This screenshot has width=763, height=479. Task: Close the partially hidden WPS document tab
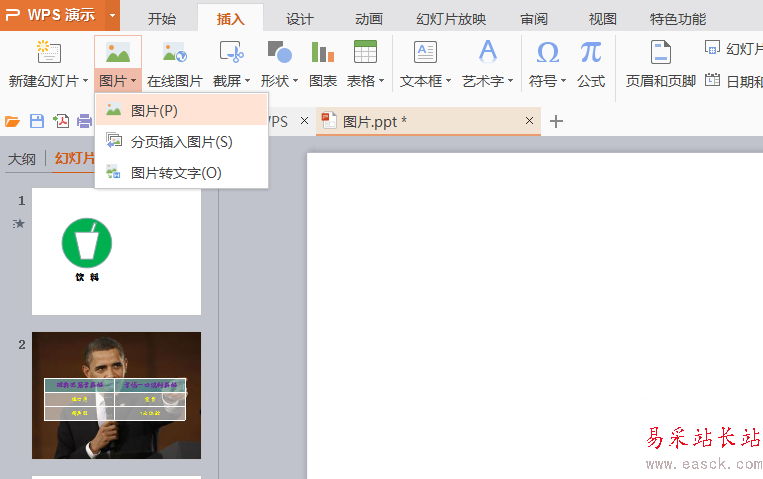coord(304,120)
